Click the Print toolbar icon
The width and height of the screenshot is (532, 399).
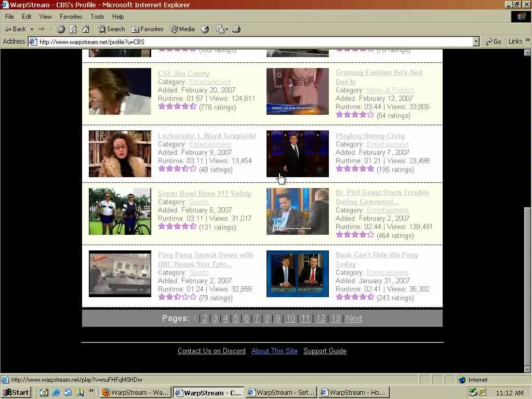(236, 29)
